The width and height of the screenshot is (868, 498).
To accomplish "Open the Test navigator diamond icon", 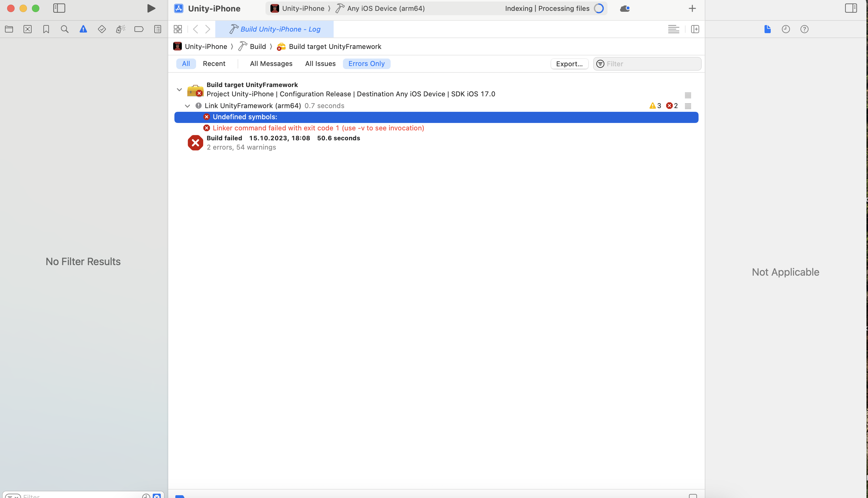I will click(x=102, y=29).
